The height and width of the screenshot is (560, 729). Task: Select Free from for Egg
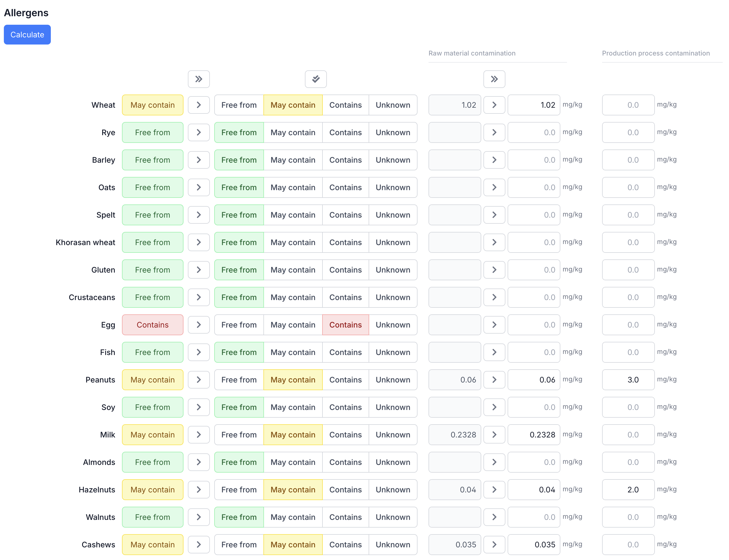pos(238,325)
